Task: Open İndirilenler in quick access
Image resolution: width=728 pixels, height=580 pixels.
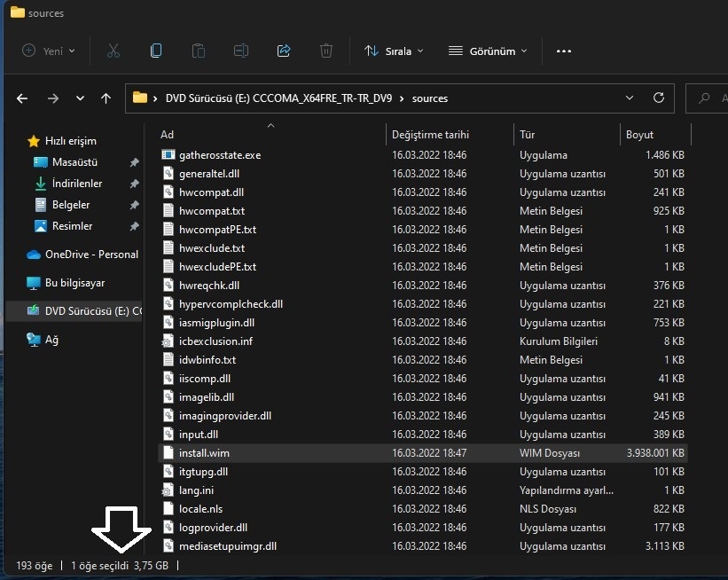Action: (76, 184)
